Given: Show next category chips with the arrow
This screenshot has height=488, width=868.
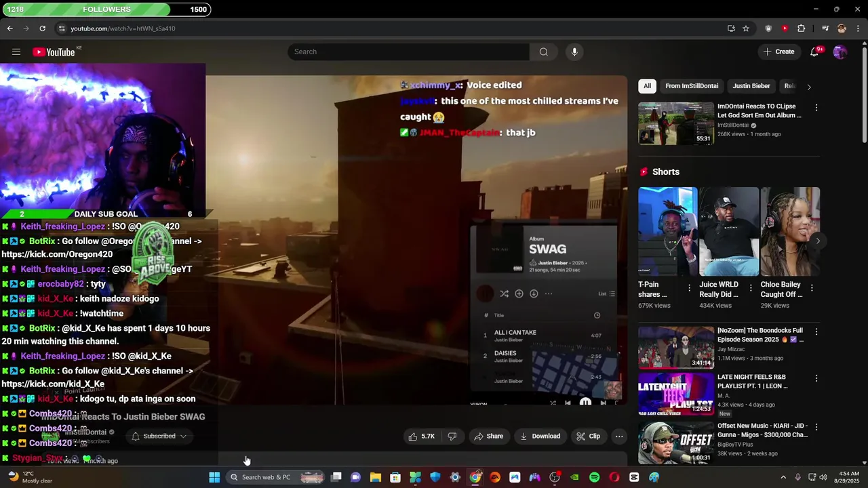Looking at the screenshot, I should tap(808, 87).
